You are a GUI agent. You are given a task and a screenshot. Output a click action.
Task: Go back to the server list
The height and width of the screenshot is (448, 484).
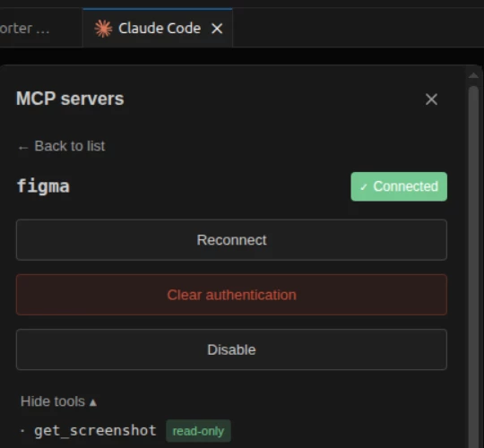coord(62,146)
